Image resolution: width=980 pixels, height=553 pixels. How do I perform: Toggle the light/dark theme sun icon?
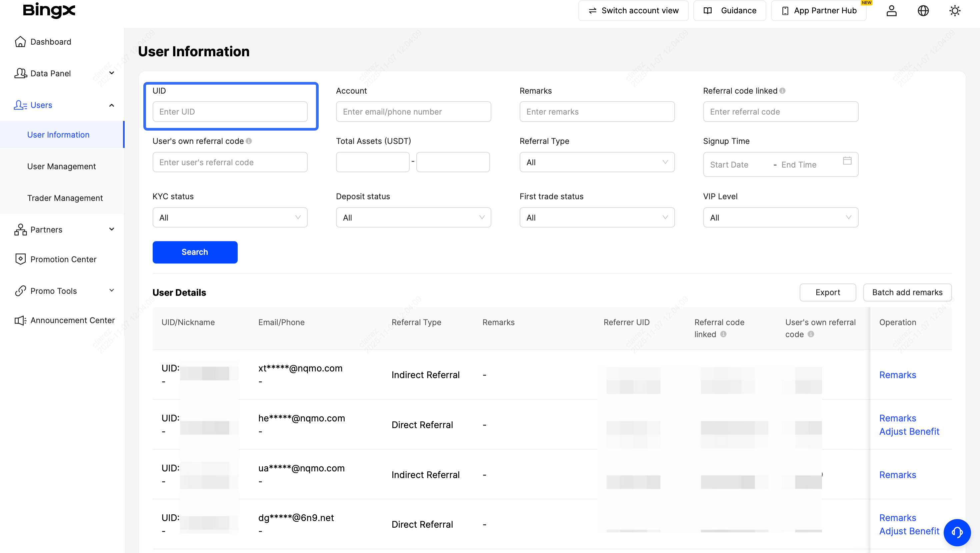[955, 11]
